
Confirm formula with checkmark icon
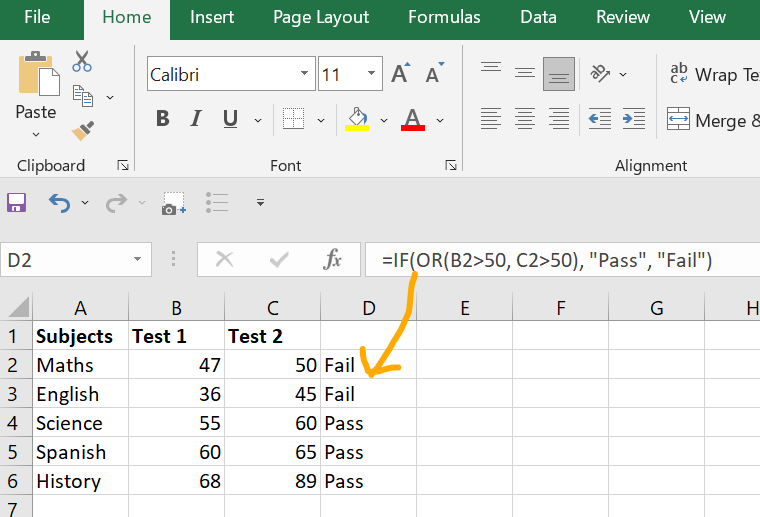tap(279, 260)
